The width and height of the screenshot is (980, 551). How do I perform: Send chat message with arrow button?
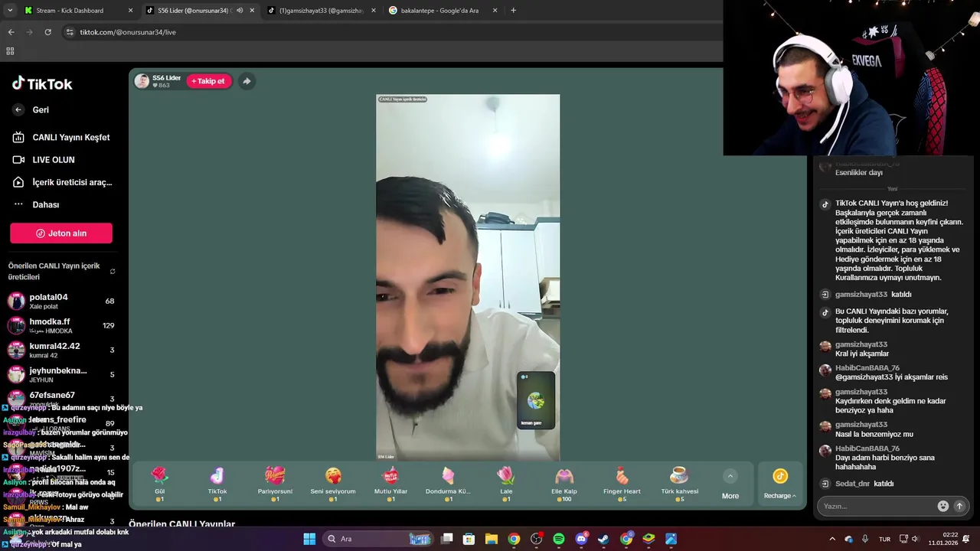click(959, 506)
